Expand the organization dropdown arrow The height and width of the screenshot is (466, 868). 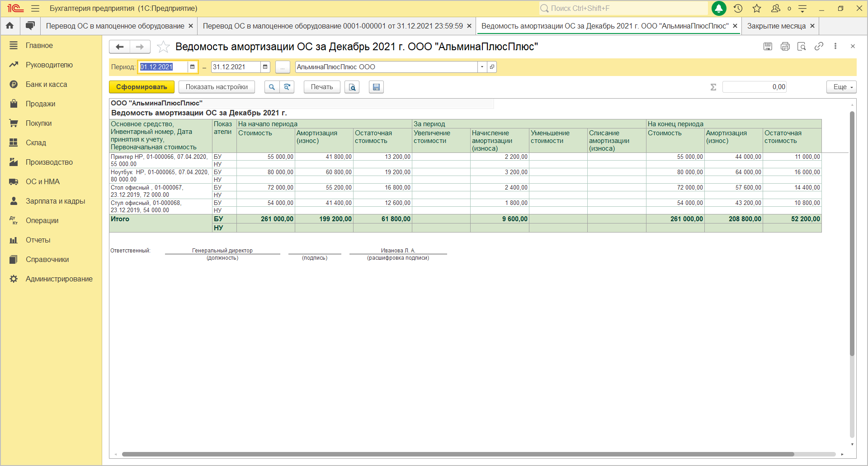coord(482,67)
